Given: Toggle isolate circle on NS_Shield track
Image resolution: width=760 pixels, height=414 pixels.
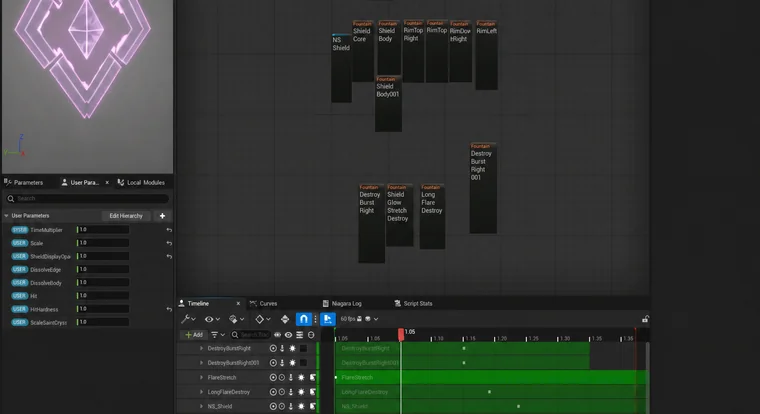Looking at the screenshot, I should pos(273,406).
